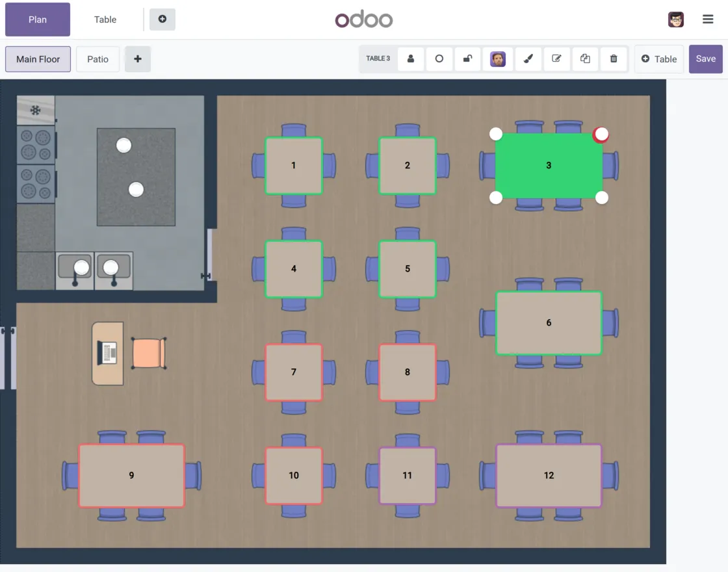Click selected green table 3
The width and height of the screenshot is (728, 572).
pos(549,165)
